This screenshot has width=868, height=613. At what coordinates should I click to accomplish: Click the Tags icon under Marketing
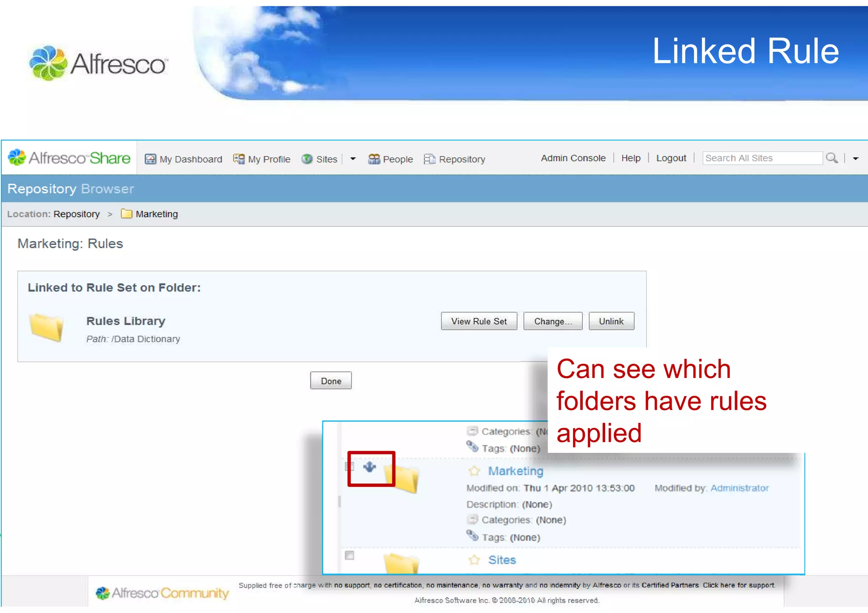[472, 536]
